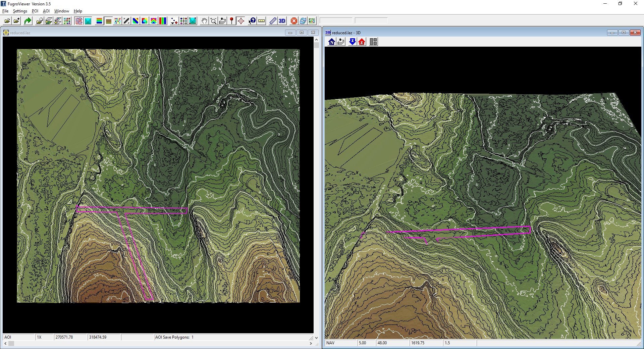Image resolution: width=644 pixels, height=349 pixels.
Task: Click the colored points grid icon
Action: pyautogui.click(x=67, y=21)
